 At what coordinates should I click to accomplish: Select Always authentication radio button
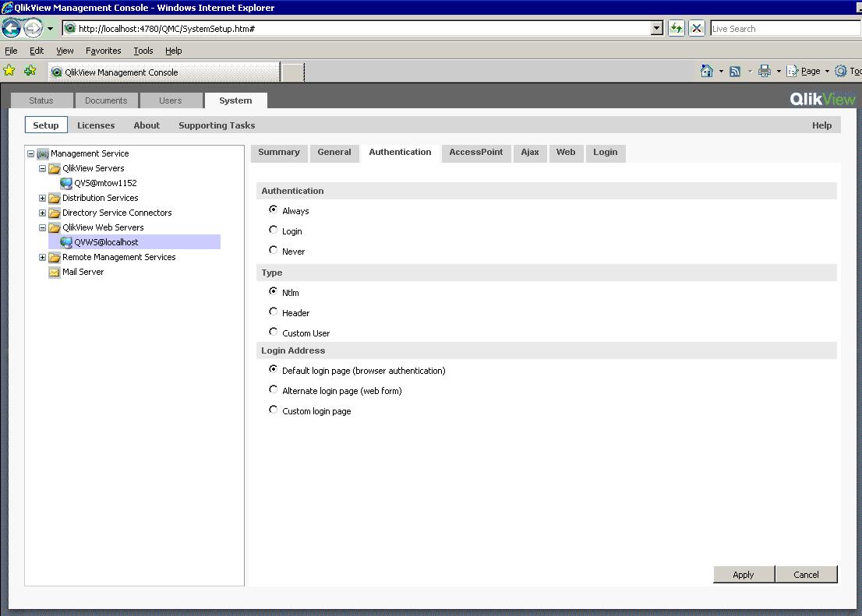pos(274,209)
